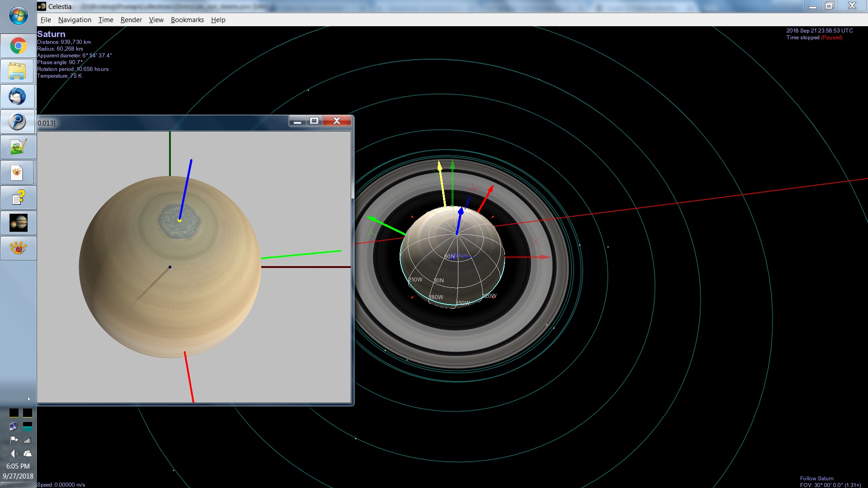
Task: Open the Action Center flag icon
Action: (x=14, y=440)
